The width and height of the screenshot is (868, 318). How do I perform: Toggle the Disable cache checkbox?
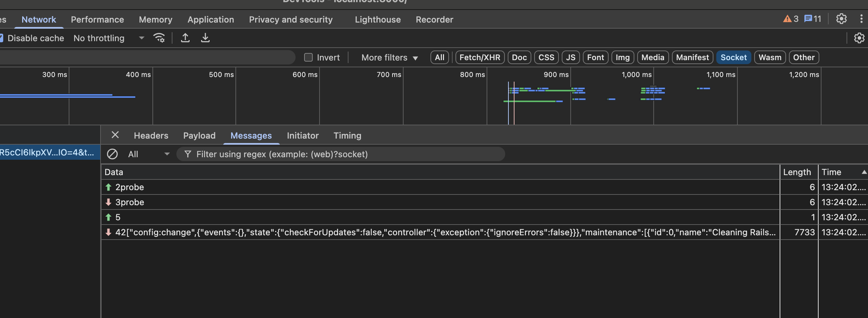point(1,38)
